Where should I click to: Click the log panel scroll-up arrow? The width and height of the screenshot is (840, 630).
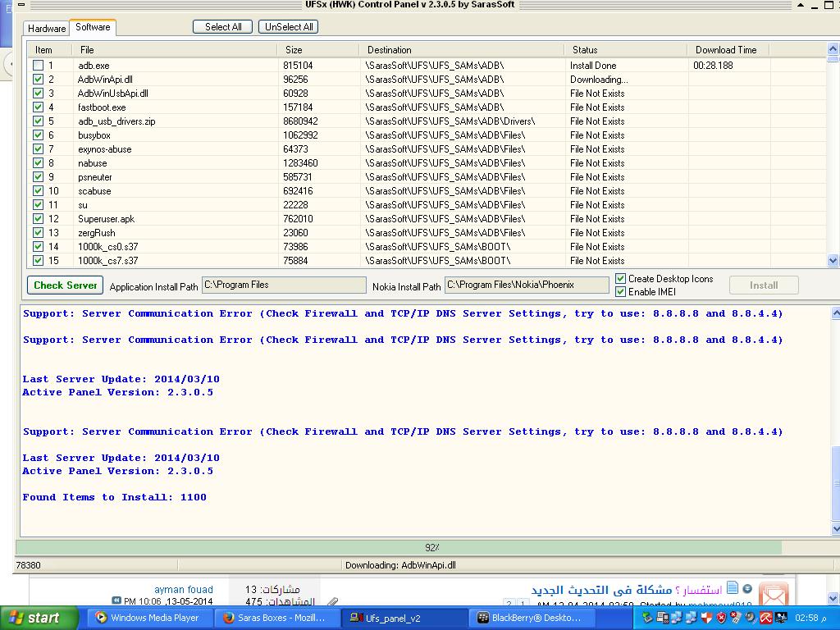pyautogui.click(x=835, y=314)
